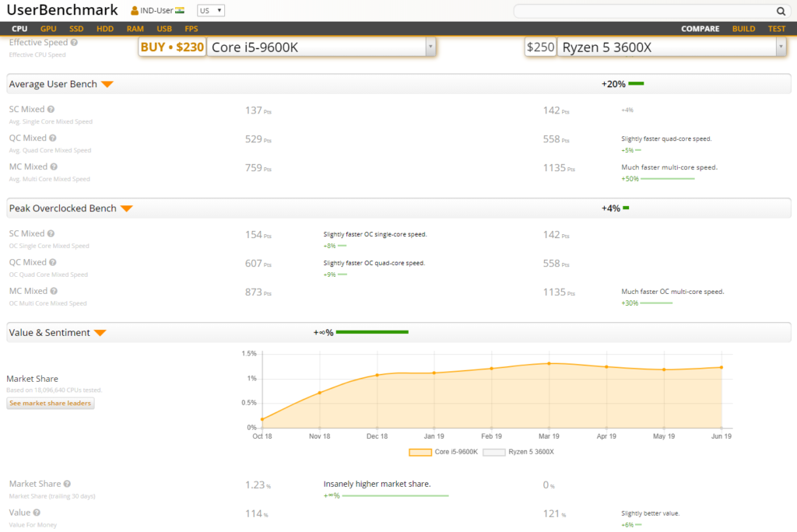Click the 529 Pts QC value

tap(258, 139)
